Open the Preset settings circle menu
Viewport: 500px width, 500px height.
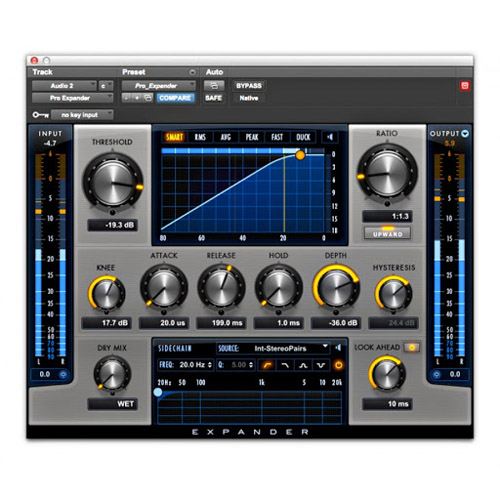192,72
